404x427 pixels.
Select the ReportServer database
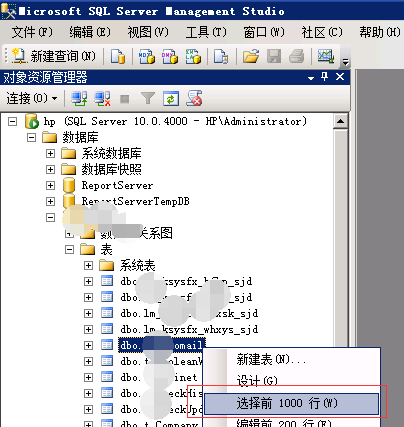[x=117, y=185]
